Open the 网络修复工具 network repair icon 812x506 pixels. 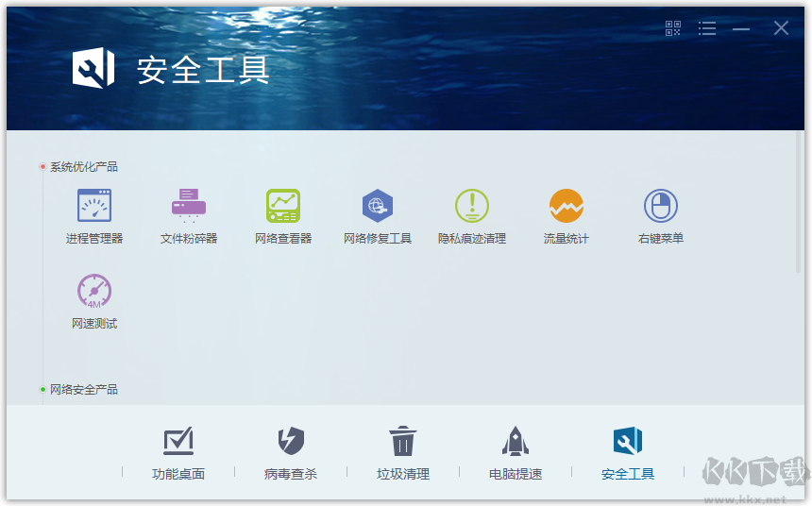point(378,206)
